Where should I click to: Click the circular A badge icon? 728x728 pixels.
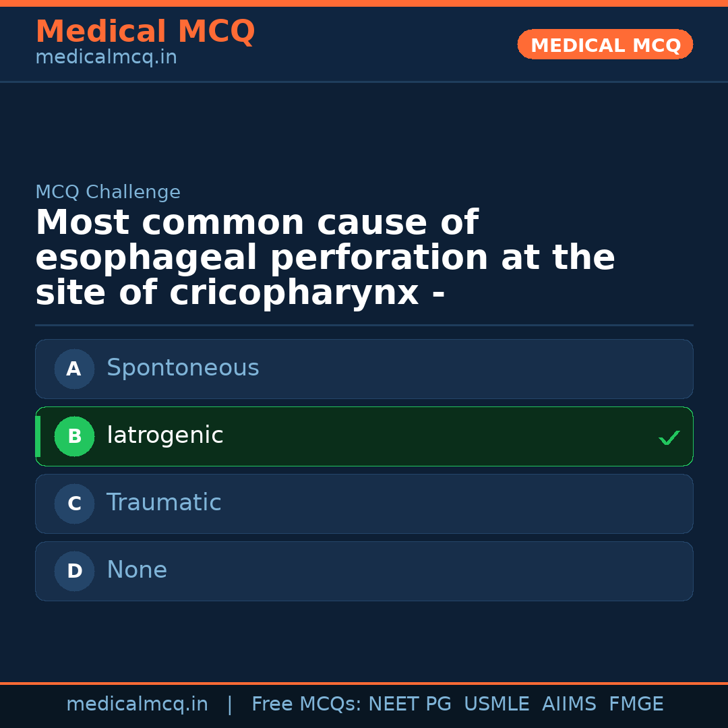pos(74,369)
